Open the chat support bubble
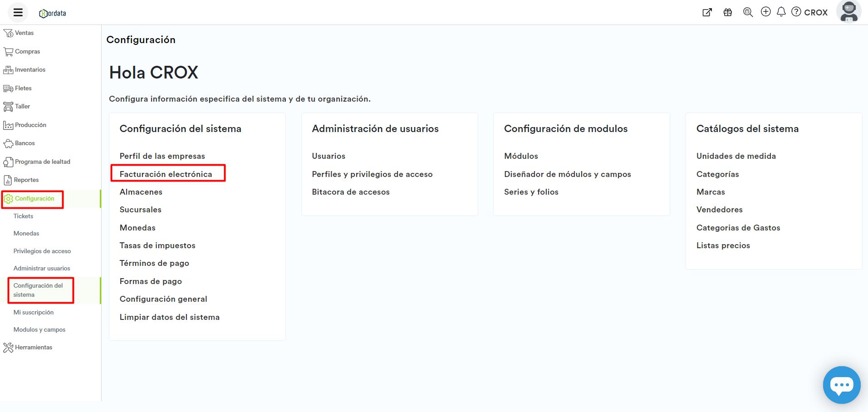The width and height of the screenshot is (868, 412). click(842, 385)
